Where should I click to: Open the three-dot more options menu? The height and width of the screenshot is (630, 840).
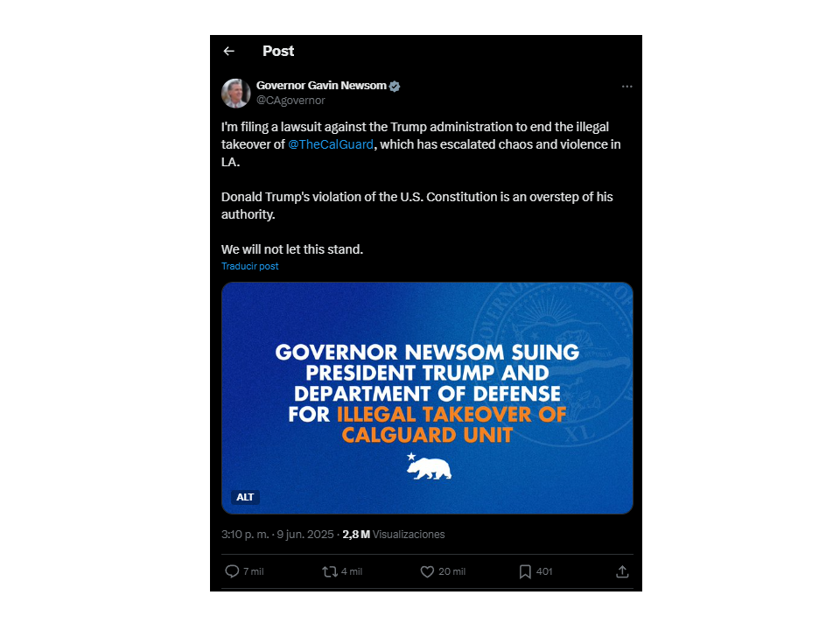pyautogui.click(x=626, y=87)
